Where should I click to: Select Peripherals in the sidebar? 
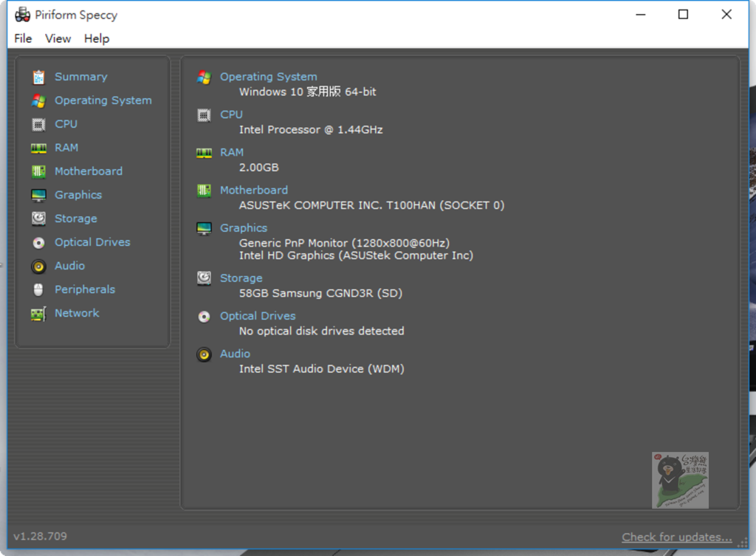[85, 289]
